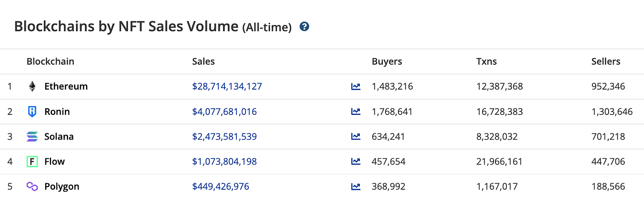Open the Solana $2,473,581,539 sales link
The height and width of the screenshot is (198, 644).
tap(224, 136)
